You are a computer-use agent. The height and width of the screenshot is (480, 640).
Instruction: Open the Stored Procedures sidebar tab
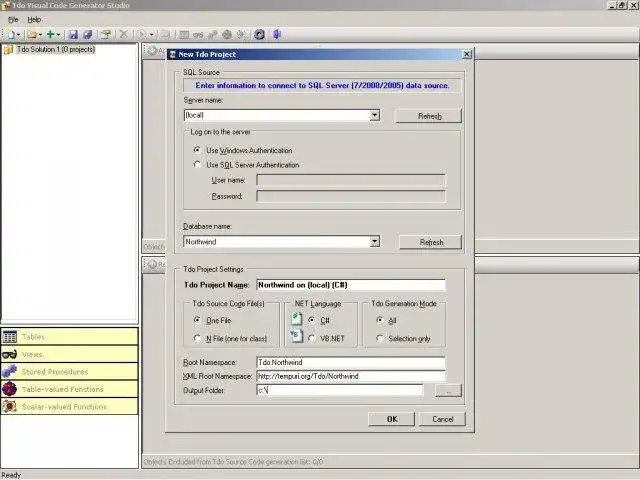click(70, 371)
